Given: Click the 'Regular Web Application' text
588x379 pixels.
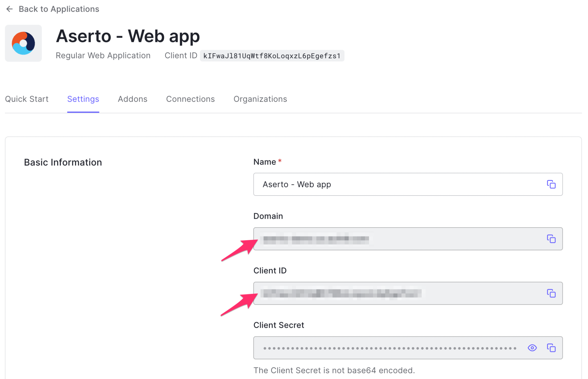Looking at the screenshot, I should click(103, 56).
